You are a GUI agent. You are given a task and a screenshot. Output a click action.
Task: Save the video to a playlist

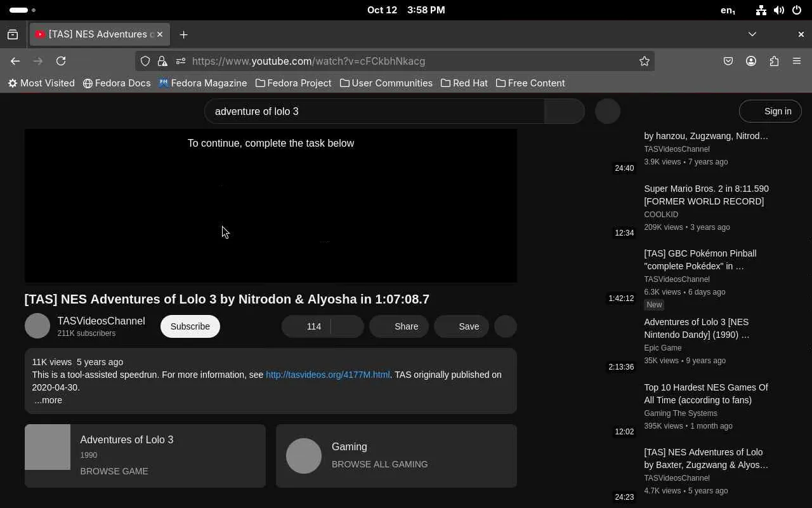tap(461, 326)
